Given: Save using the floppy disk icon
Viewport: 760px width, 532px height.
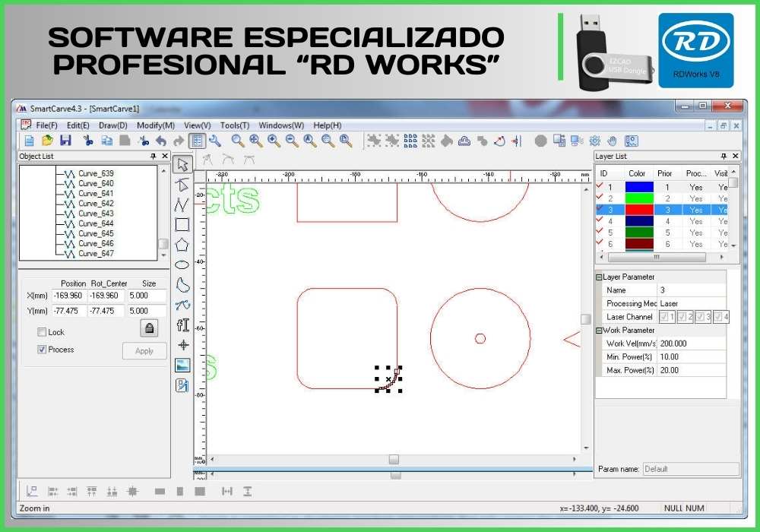Looking at the screenshot, I should coord(65,141).
